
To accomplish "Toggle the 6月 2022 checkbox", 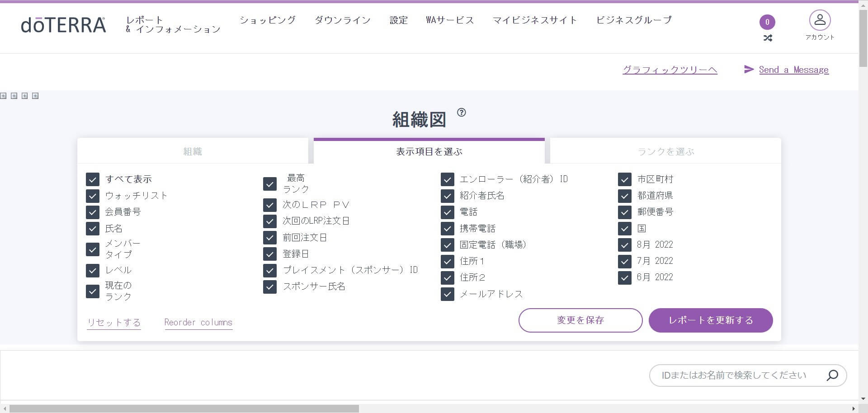I will tap(625, 277).
